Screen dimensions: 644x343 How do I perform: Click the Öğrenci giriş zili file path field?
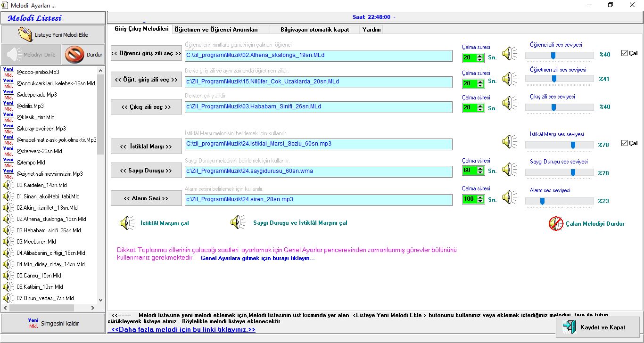tap(318, 55)
